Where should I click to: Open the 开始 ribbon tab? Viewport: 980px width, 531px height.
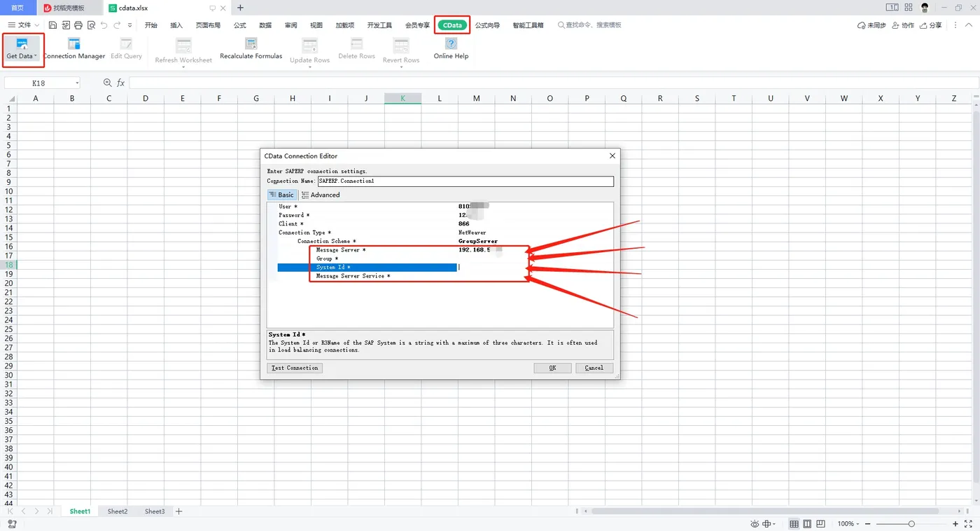pos(151,25)
